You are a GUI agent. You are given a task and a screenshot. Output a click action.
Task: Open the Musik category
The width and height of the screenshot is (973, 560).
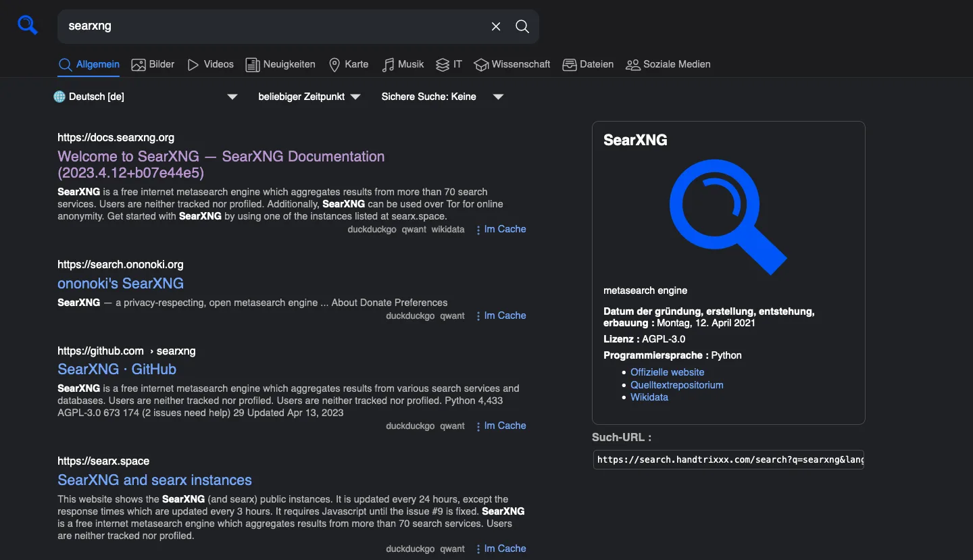point(403,64)
